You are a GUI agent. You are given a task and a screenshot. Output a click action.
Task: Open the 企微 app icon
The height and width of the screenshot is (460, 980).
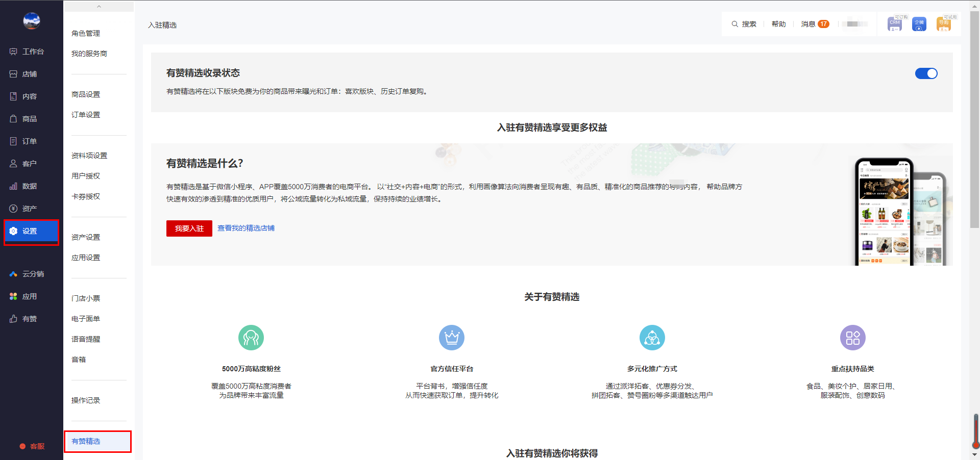click(919, 24)
